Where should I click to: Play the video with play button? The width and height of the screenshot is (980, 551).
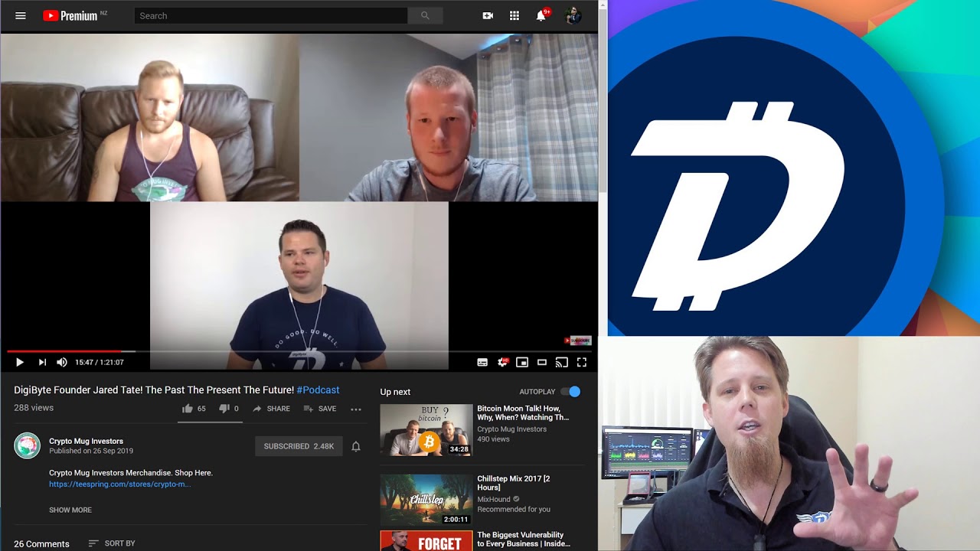(x=20, y=362)
